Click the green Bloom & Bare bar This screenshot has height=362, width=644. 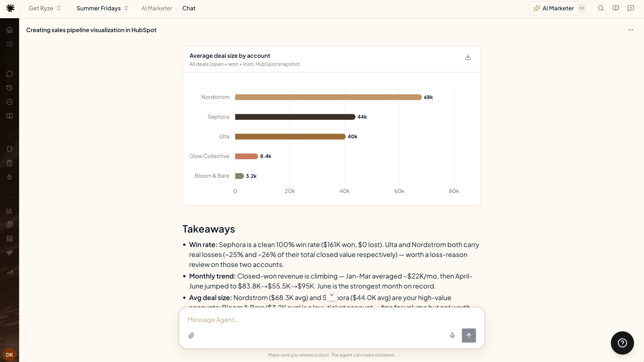coord(239,176)
